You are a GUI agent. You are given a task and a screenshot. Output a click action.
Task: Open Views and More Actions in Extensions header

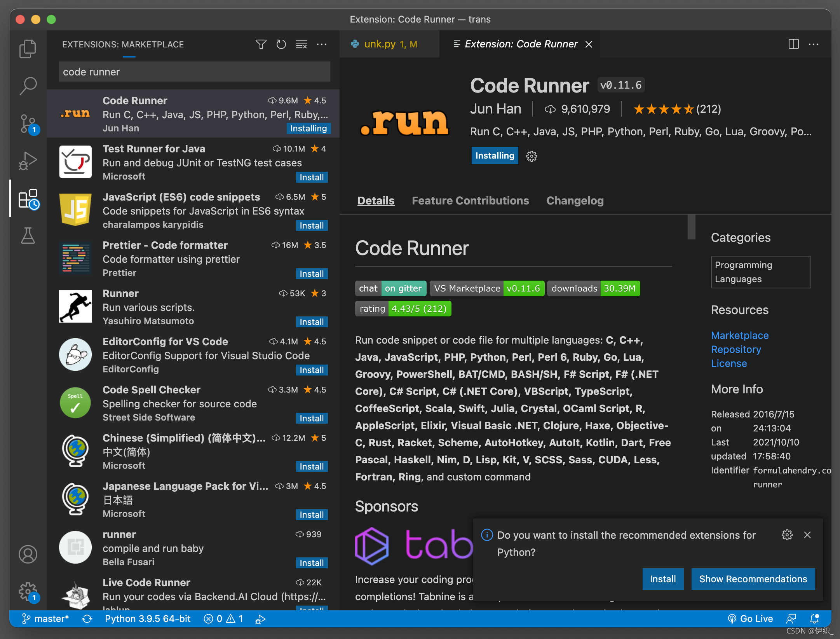click(322, 44)
